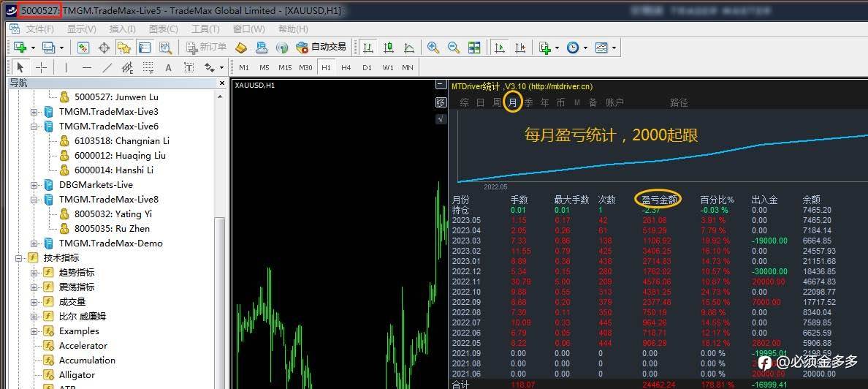
Task: Select the trendline drawing tool
Action: click(107, 67)
